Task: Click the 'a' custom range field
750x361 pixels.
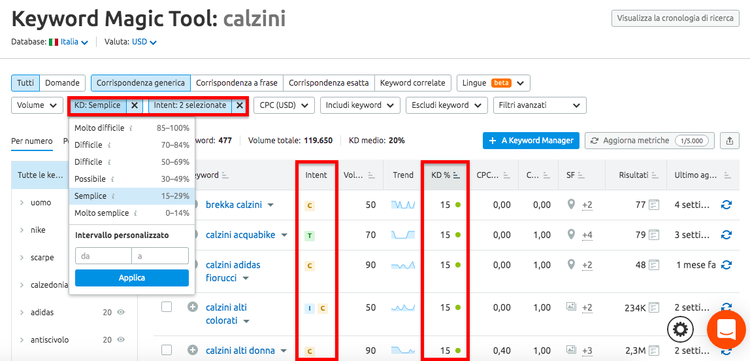Action: click(160, 256)
